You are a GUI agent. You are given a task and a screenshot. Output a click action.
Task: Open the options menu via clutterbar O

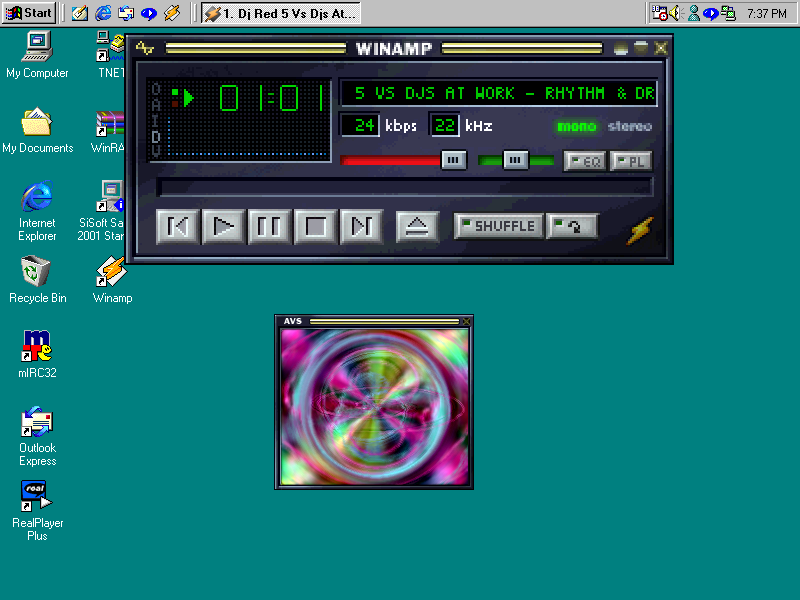(x=155, y=91)
